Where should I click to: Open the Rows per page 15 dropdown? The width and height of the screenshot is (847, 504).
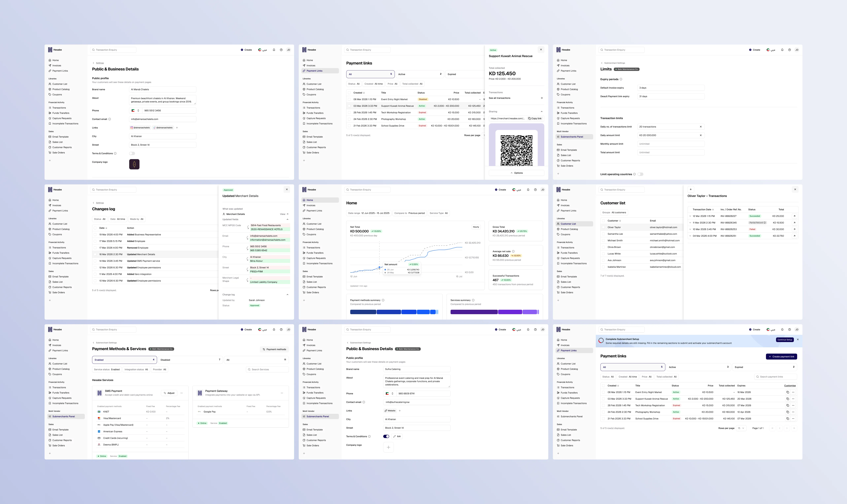pos(741,428)
